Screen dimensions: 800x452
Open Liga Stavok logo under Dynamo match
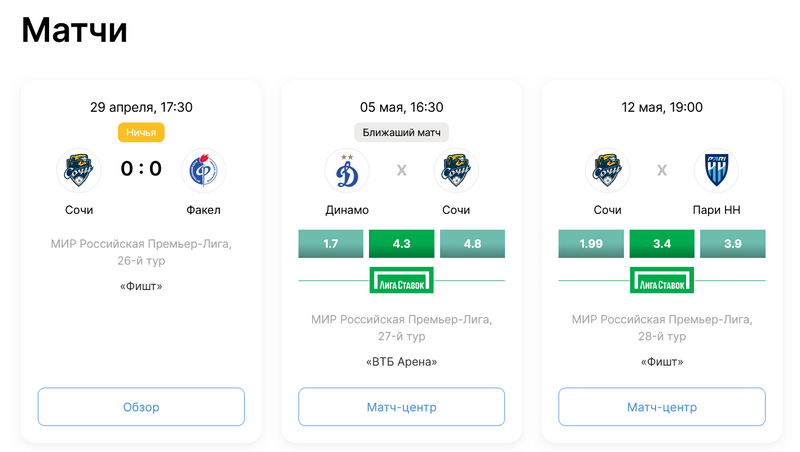click(401, 281)
